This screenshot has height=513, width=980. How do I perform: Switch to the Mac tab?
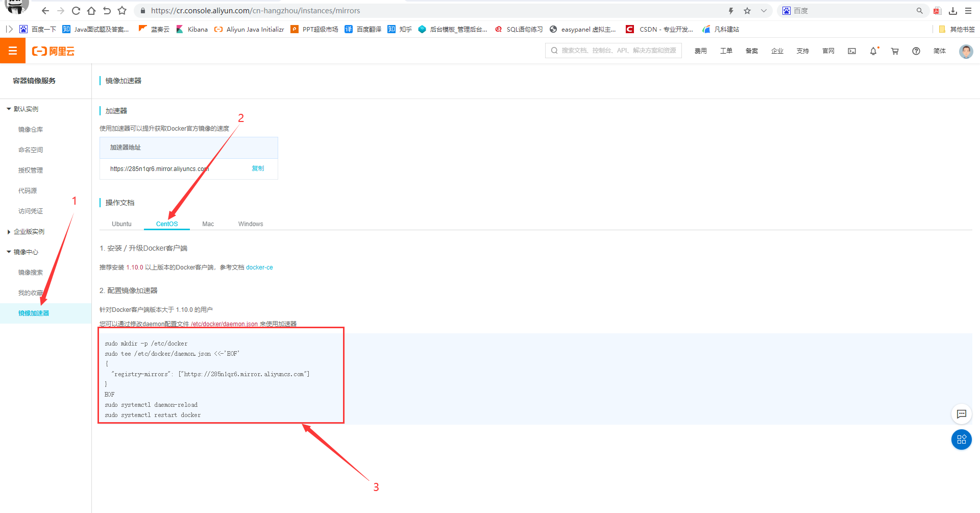click(x=208, y=224)
